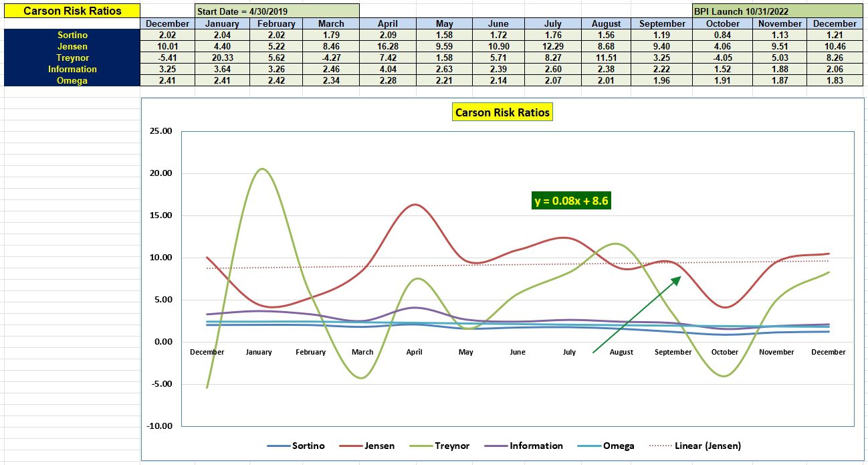Click the Treynor legend entry

click(x=441, y=446)
